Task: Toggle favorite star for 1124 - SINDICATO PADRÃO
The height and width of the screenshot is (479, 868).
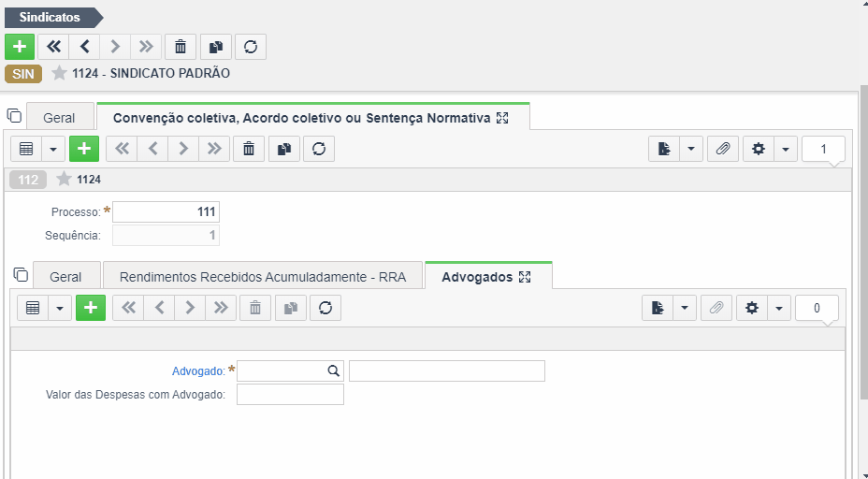Action: [x=59, y=73]
